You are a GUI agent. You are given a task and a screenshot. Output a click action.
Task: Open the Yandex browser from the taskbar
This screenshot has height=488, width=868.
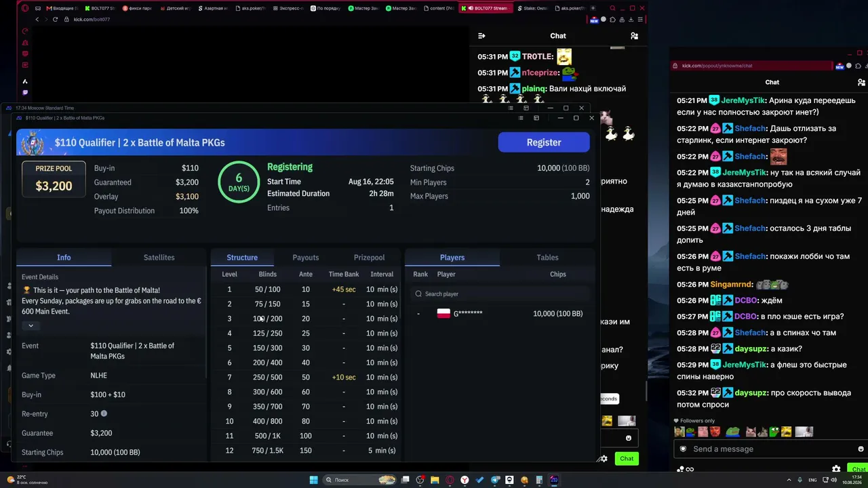[x=465, y=480]
